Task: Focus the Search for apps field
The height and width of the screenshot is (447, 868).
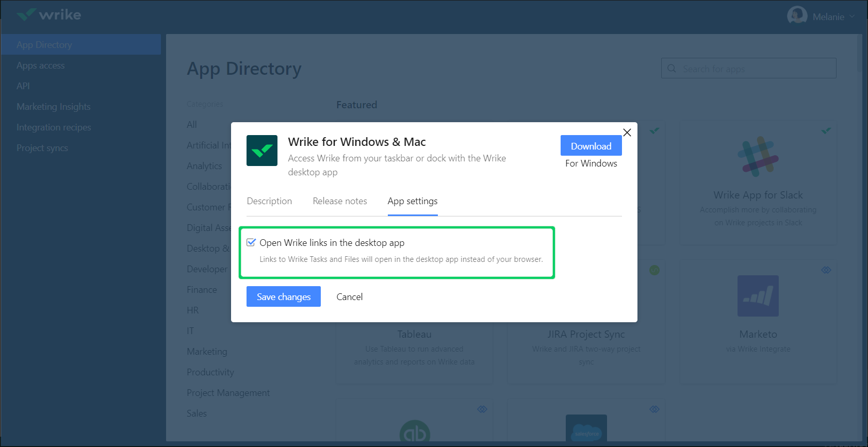Action: coord(749,68)
